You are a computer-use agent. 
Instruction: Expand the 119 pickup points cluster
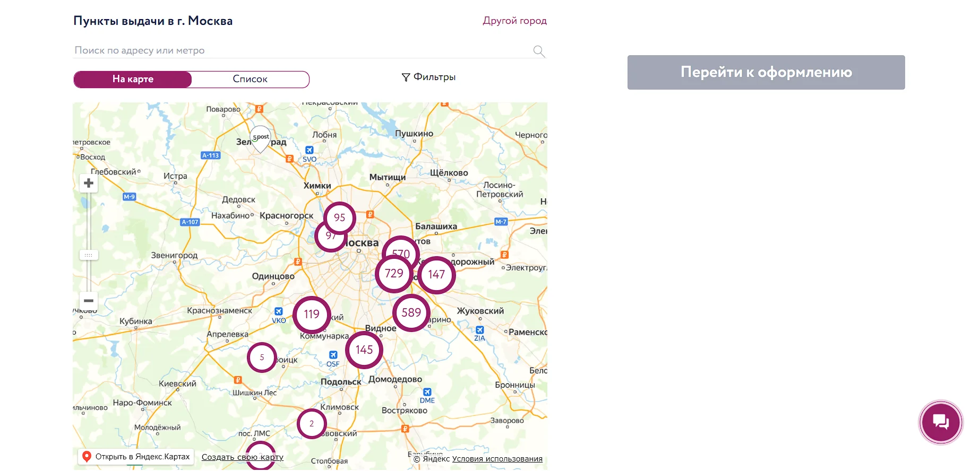[312, 315]
